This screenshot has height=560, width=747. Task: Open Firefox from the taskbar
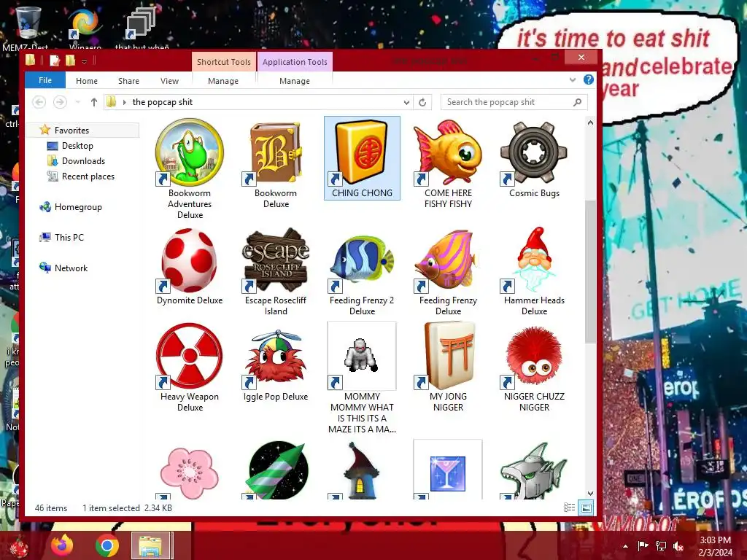[x=62, y=545]
